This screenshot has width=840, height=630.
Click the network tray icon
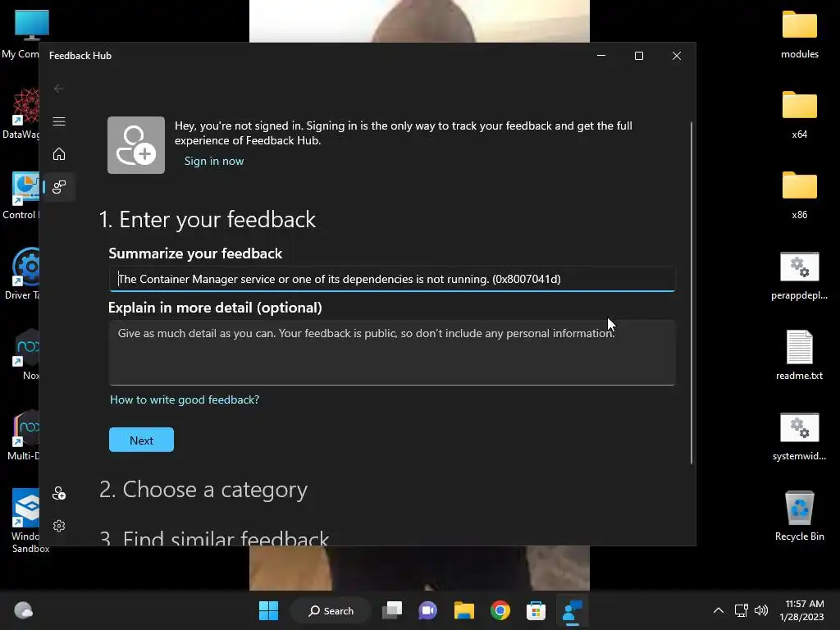(741, 610)
